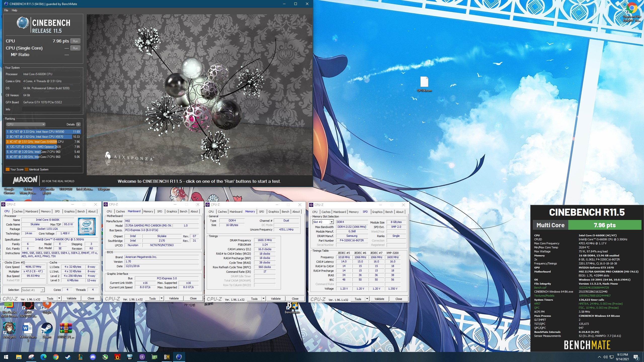
Task: Switch to Bench tab in CPU-Z Memory window
Action: pos(286,212)
